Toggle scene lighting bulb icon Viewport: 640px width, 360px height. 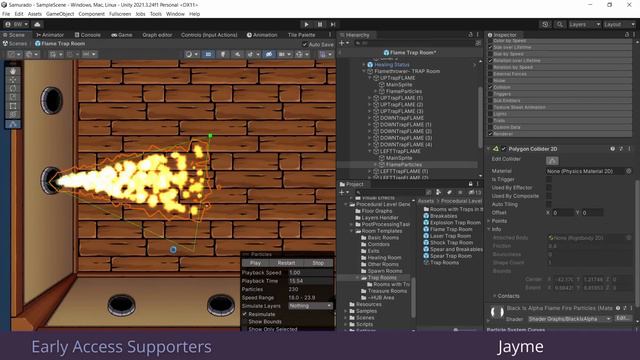(x=223, y=54)
